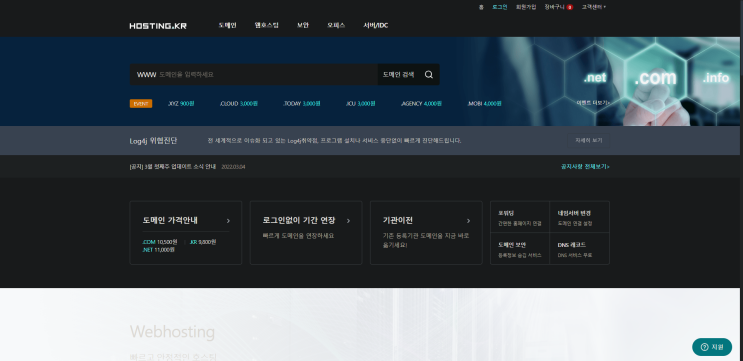Click the arrow on 로그인없이 기간 연장 card
This screenshot has width=743, height=361.
[348, 221]
